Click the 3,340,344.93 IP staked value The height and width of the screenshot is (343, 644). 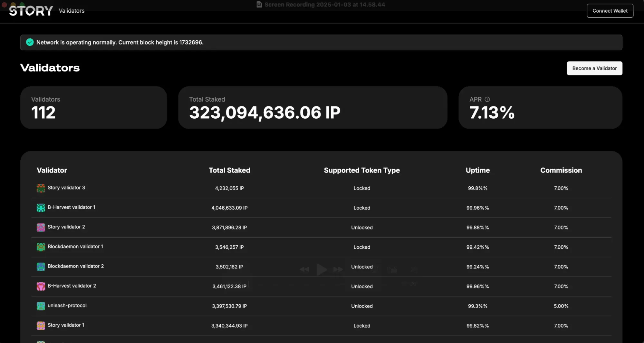[229, 326]
